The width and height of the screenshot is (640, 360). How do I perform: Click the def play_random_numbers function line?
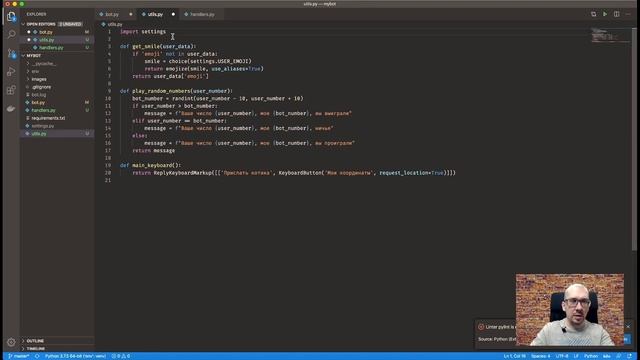tap(176, 91)
